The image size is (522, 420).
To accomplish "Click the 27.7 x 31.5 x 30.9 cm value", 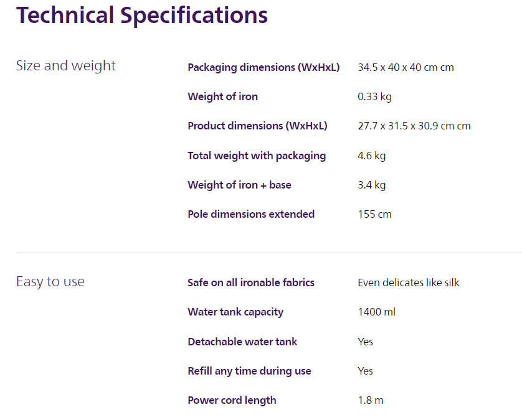I will click(414, 126).
